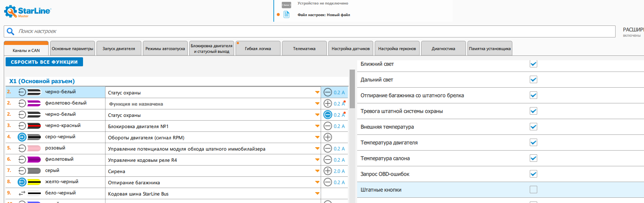The image size is (644, 203).
Task: Click the X1 (Основной разъем) section header
Action: (42, 81)
